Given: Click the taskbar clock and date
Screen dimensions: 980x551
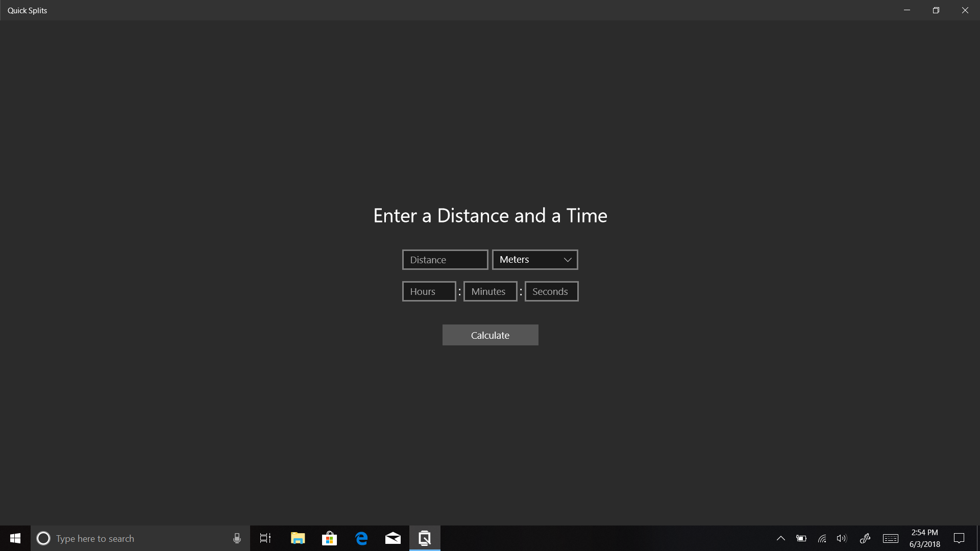Looking at the screenshot, I should click(924, 538).
